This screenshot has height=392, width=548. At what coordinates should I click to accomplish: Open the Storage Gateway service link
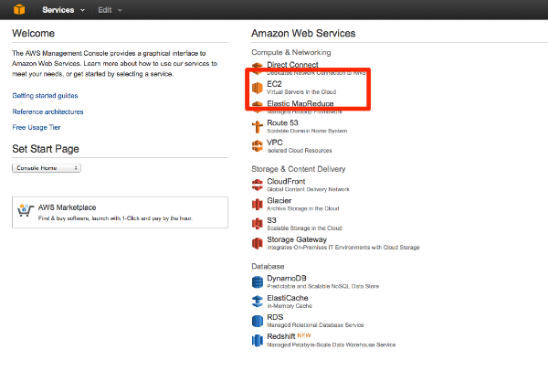[x=297, y=239]
